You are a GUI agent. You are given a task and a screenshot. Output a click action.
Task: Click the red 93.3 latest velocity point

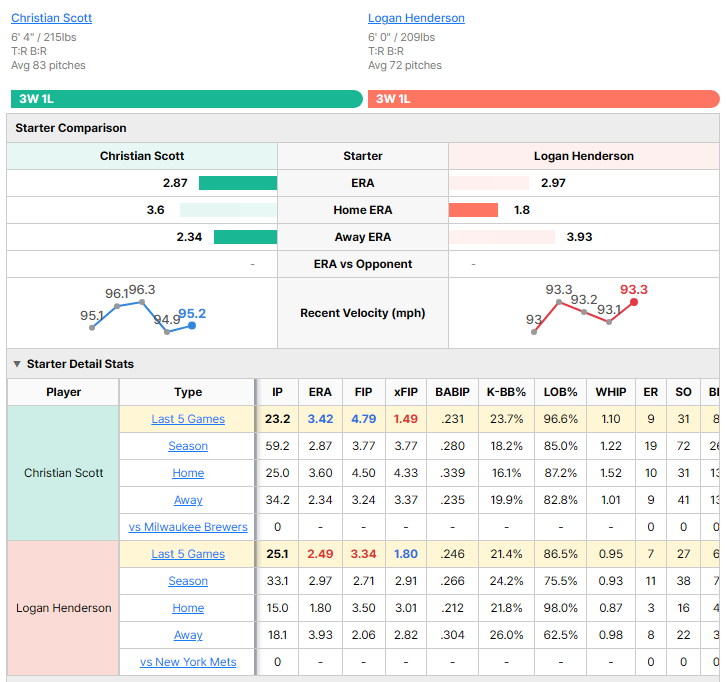pyautogui.click(x=634, y=302)
